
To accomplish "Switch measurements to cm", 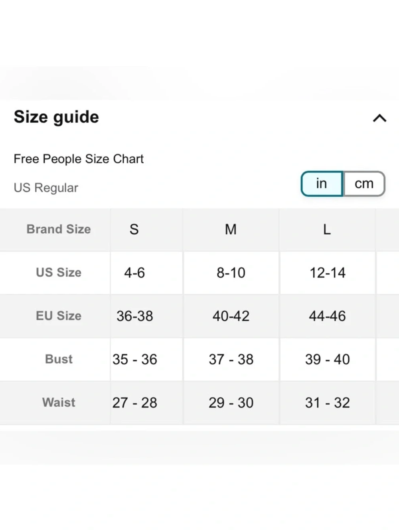I will click(x=364, y=184).
